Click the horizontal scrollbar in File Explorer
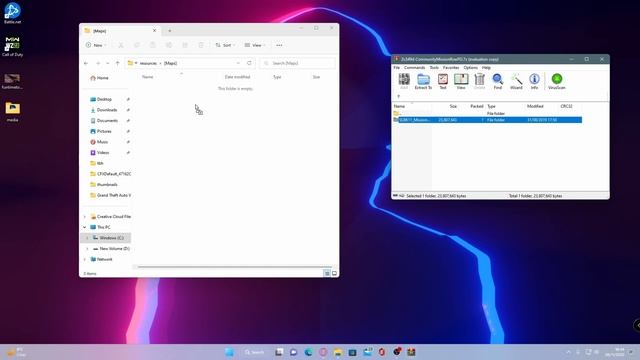The height and width of the screenshot is (360, 640). click(235, 267)
